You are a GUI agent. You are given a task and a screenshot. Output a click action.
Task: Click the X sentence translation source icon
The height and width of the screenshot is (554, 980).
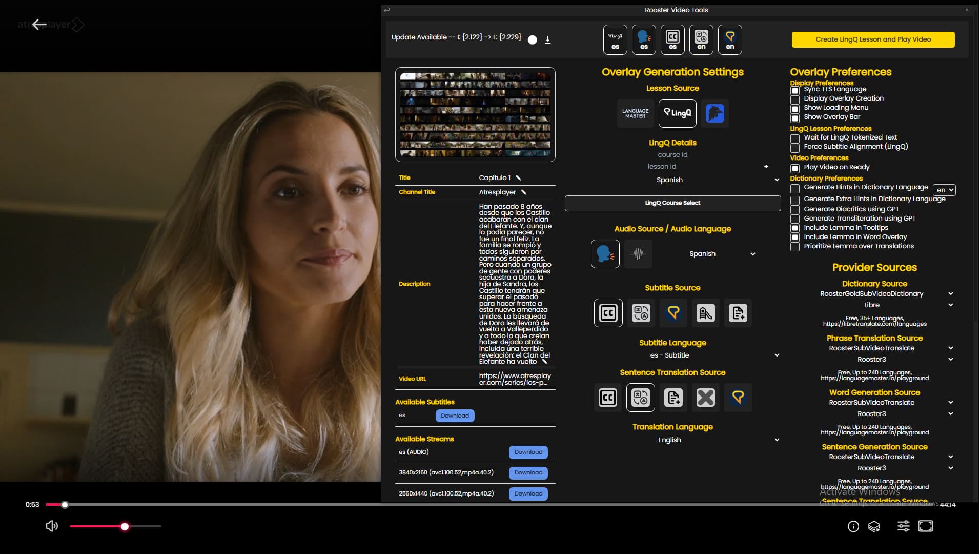(705, 398)
